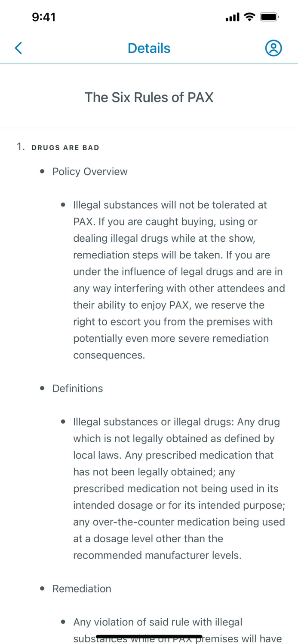Tap the cellular signal bars icon
Viewport: 298px width, 644px height.
point(232,18)
